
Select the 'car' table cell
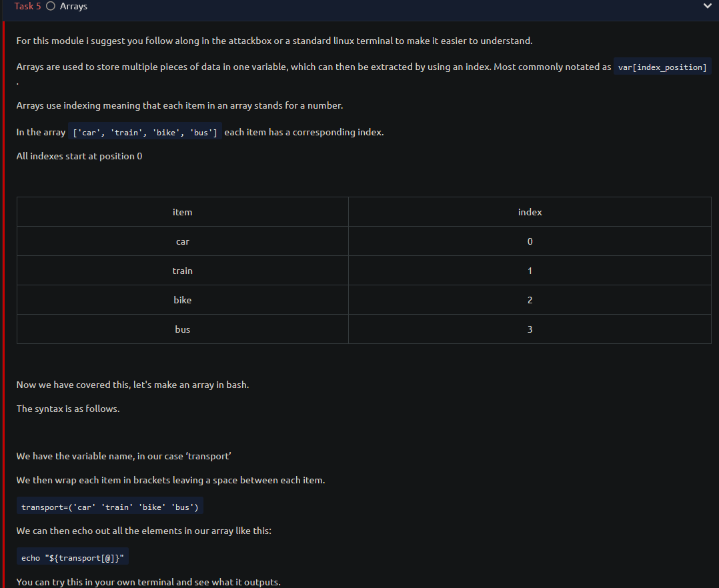click(x=183, y=241)
